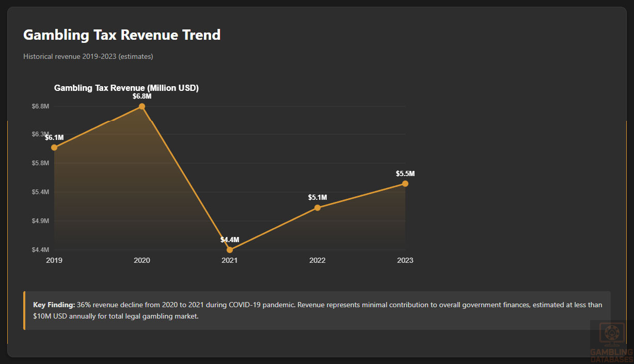Select the 2021 lowest data point marker
The height and width of the screenshot is (364, 634).
pyautogui.click(x=230, y=250)
